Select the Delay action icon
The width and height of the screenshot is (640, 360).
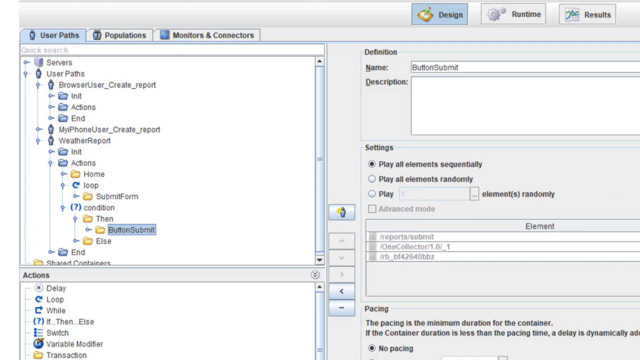pos(39,288)
